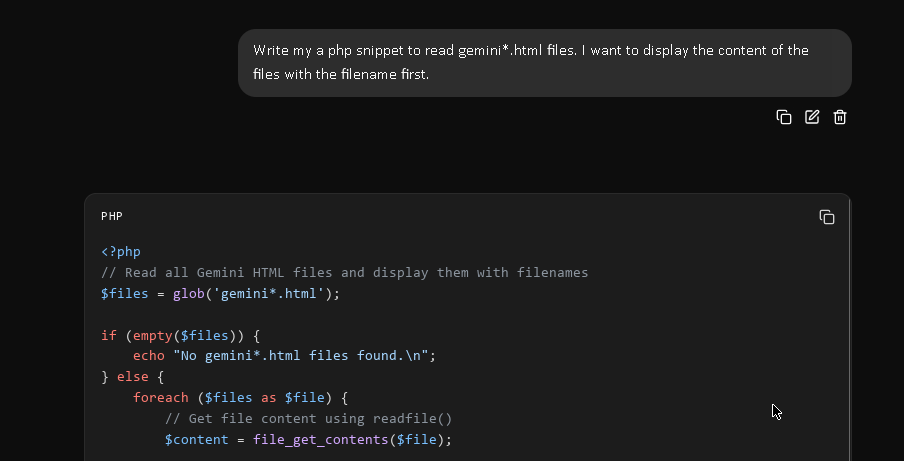This screenshot has width=904, height=461.
Task: Click the PHP language label
Action: tap(112, 216)
